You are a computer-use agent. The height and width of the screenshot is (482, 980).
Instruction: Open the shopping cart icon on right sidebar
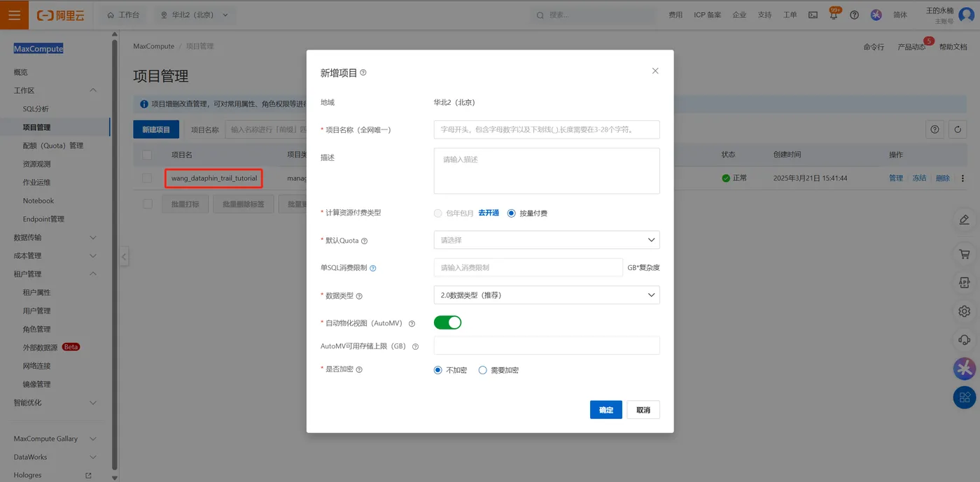point(965,255)
